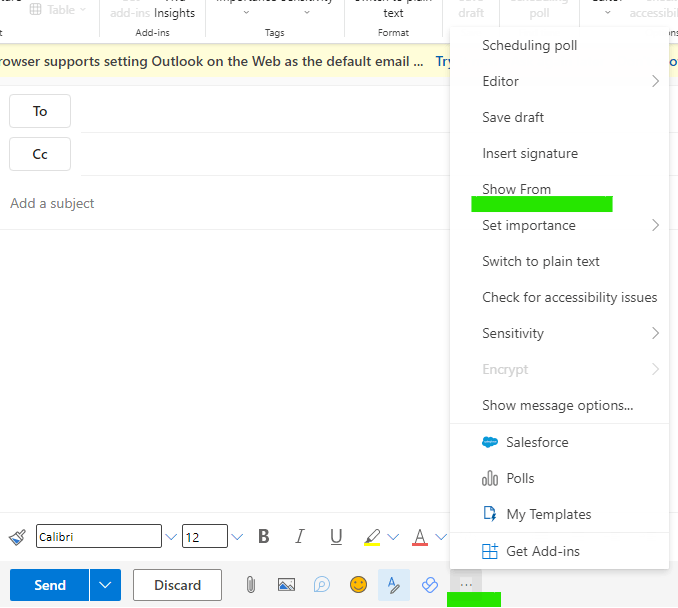Apply the yellow text highlight color

pyautogui.click(x=372, y=537)
